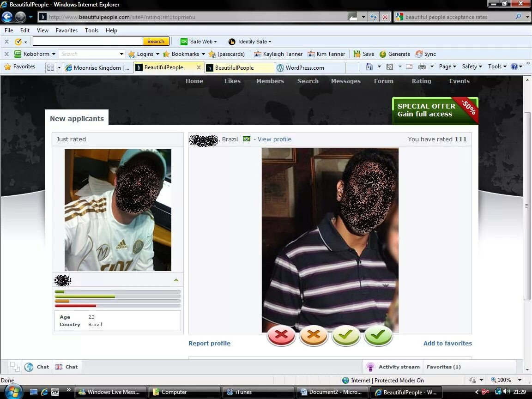Open the UK flag Chat button

pos(66,367)
